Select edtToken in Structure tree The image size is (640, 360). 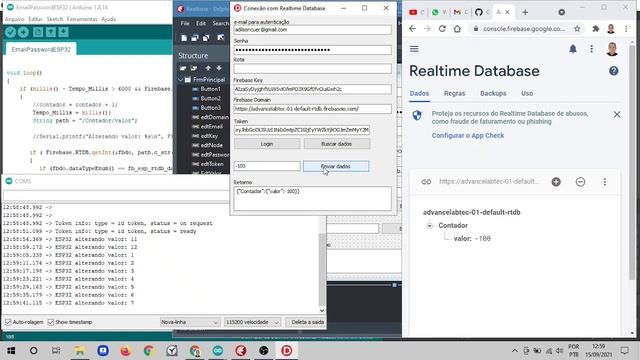tap(212, 164)
